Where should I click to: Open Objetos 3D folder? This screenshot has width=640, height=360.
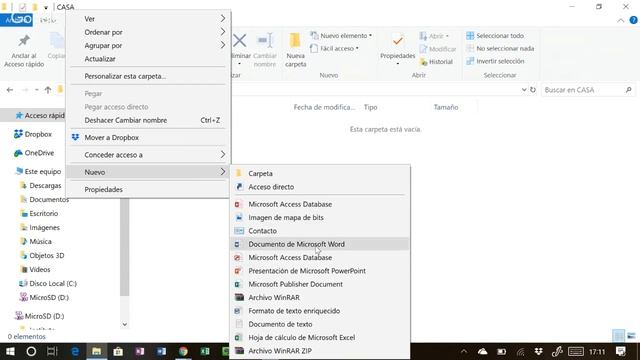pyautogui.click(x=42, y=256)
